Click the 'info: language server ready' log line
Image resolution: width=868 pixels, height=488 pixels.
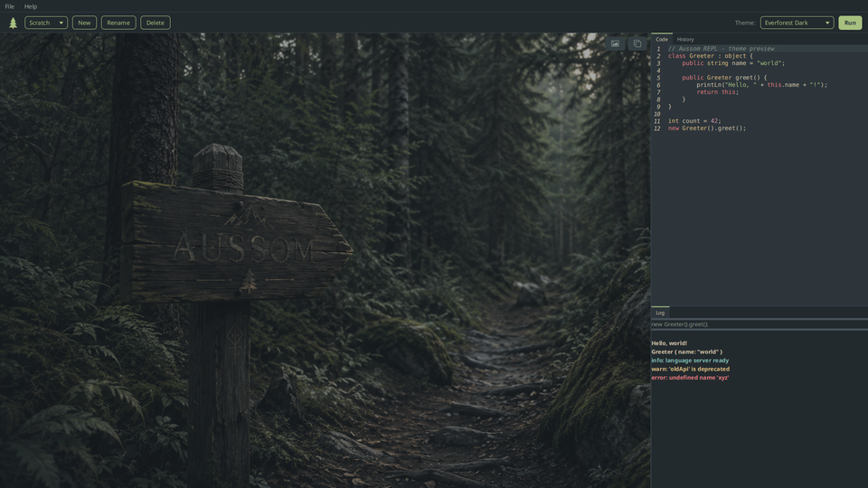[x=690, y=361]
